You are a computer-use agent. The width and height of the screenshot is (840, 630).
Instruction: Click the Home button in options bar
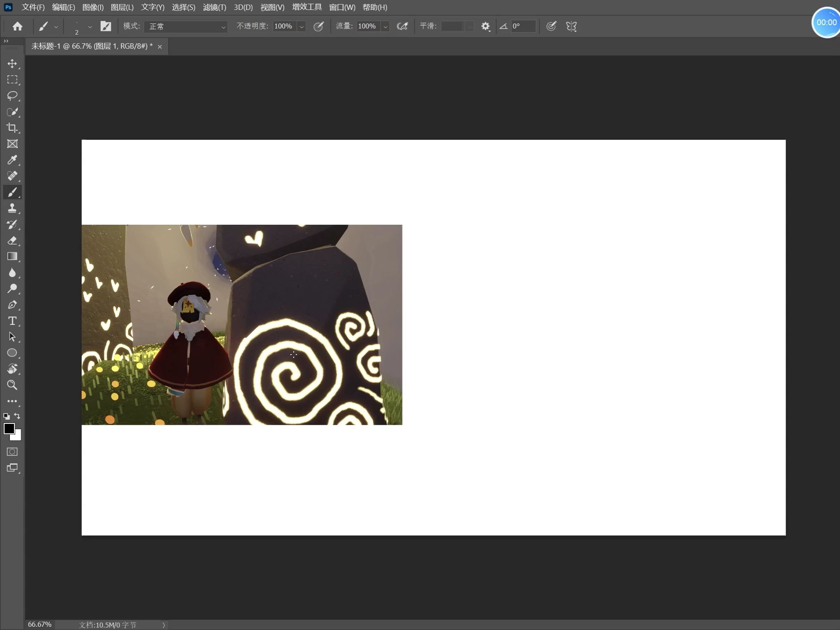coord(17,26)
